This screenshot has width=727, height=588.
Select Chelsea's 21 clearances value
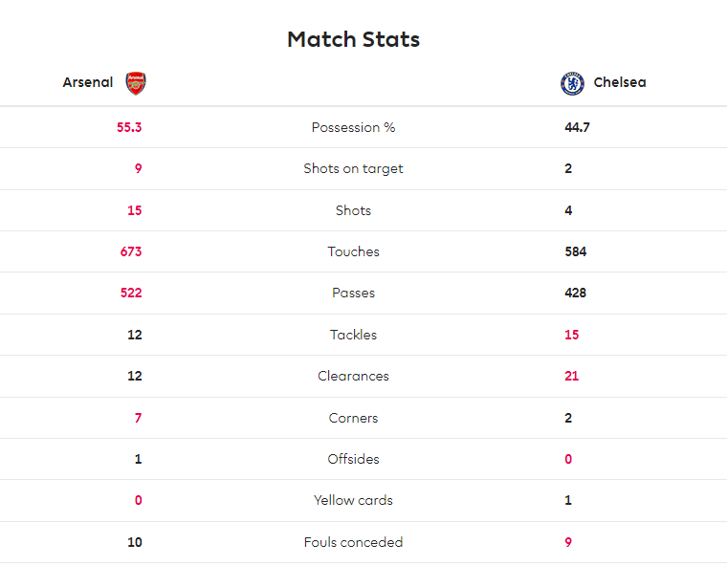point(572,376)
